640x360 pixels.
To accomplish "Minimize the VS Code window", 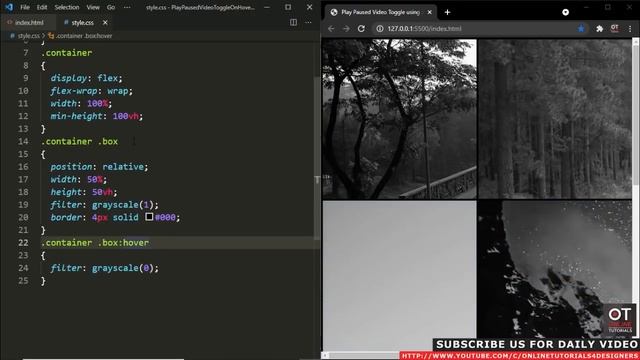I will point(267,7).
